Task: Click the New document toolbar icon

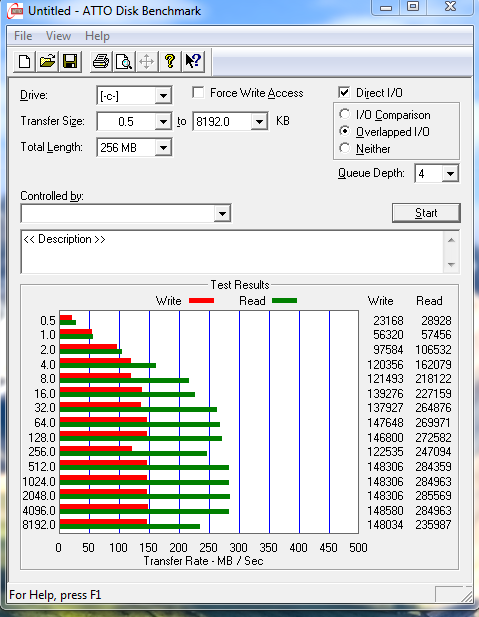Action: [x=24, y=61]
